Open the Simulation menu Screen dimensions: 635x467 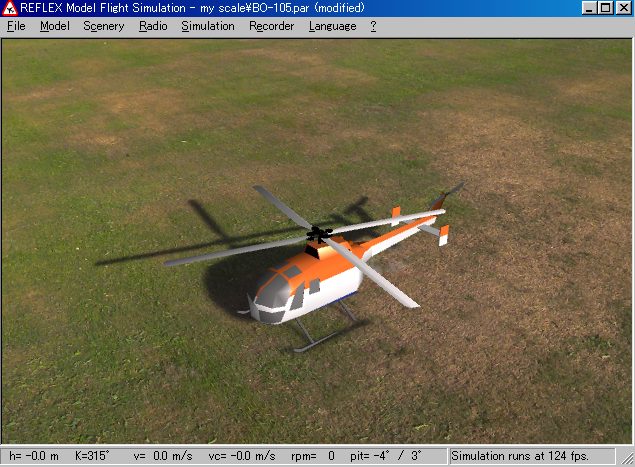pyautogui.click(x=208, y=26)
